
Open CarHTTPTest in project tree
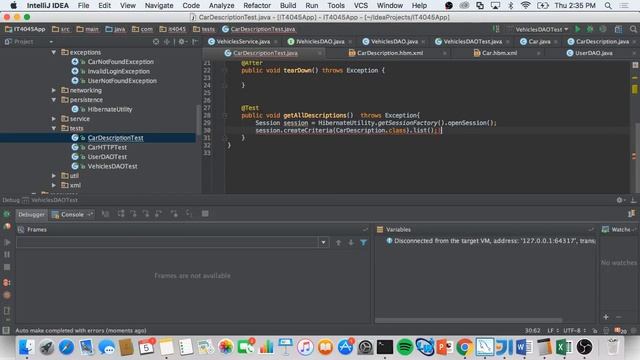coord(107,147)
